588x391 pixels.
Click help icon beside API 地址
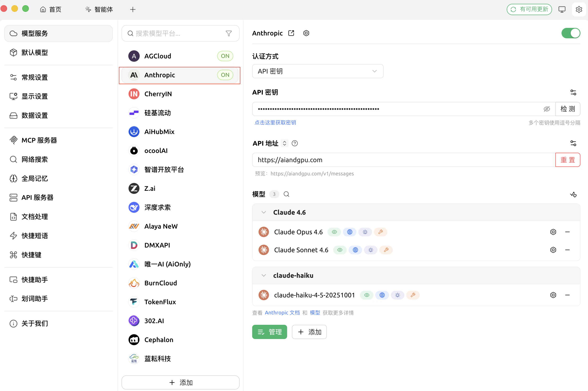(x=295, y=143)
